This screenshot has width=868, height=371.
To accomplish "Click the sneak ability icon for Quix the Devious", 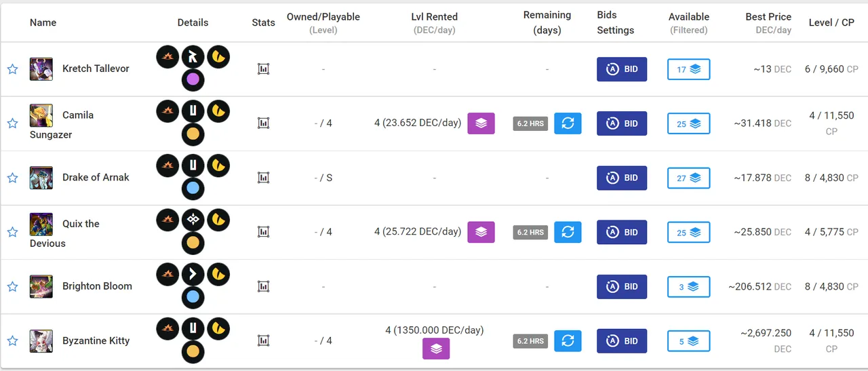I will (x=193, y=220).
